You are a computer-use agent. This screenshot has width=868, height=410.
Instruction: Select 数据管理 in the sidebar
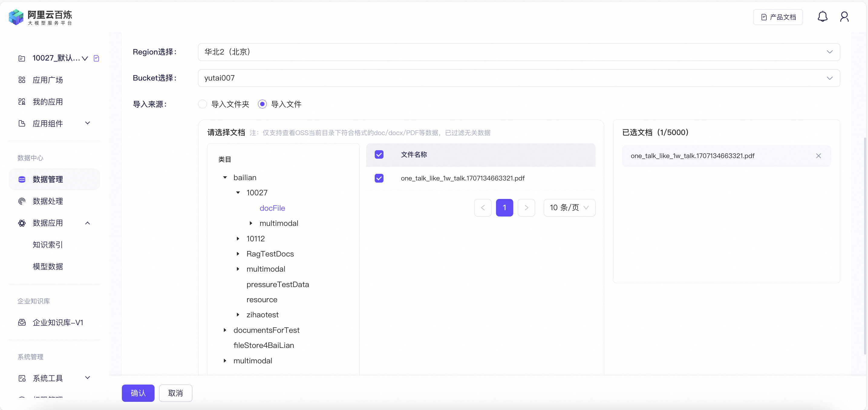point(54,179)
